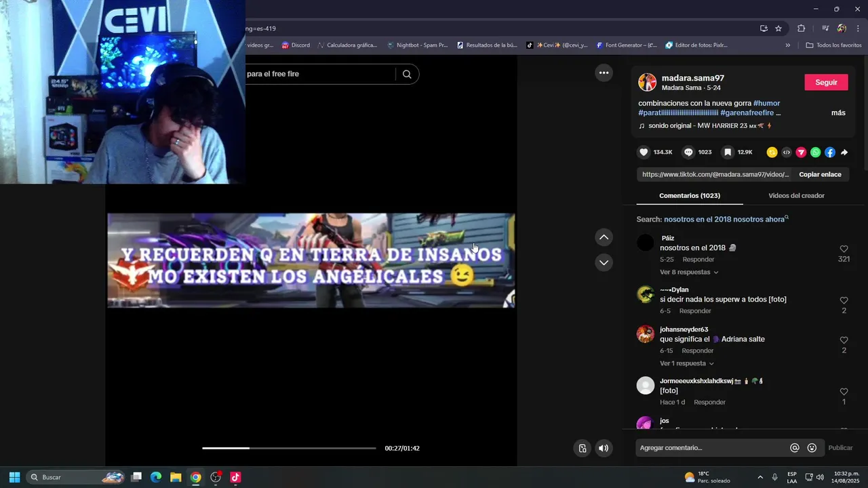Open Chrome media controls icon
This screenshot has width=868, height=488.
825,28
